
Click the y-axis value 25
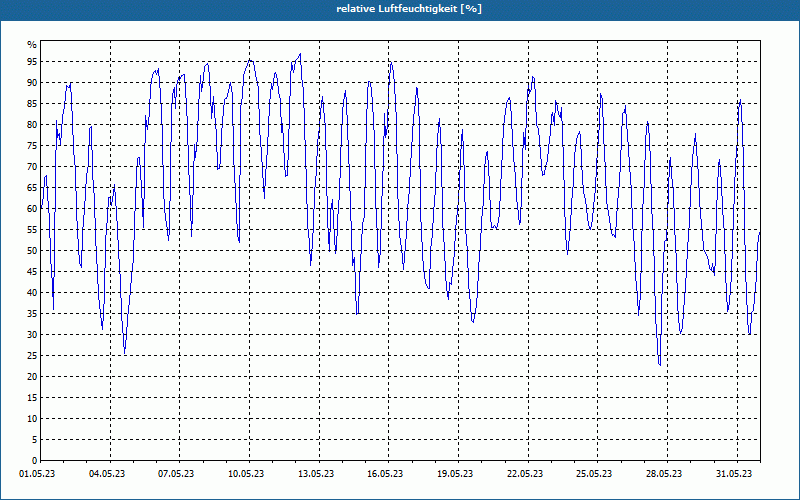click(32, 356)
